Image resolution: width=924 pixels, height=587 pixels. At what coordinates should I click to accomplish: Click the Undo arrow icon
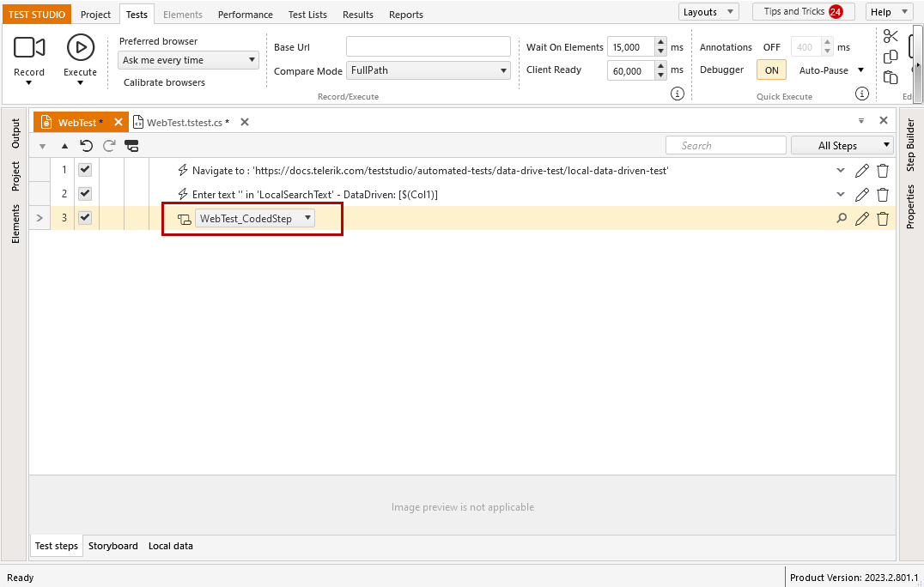point(87,146)
